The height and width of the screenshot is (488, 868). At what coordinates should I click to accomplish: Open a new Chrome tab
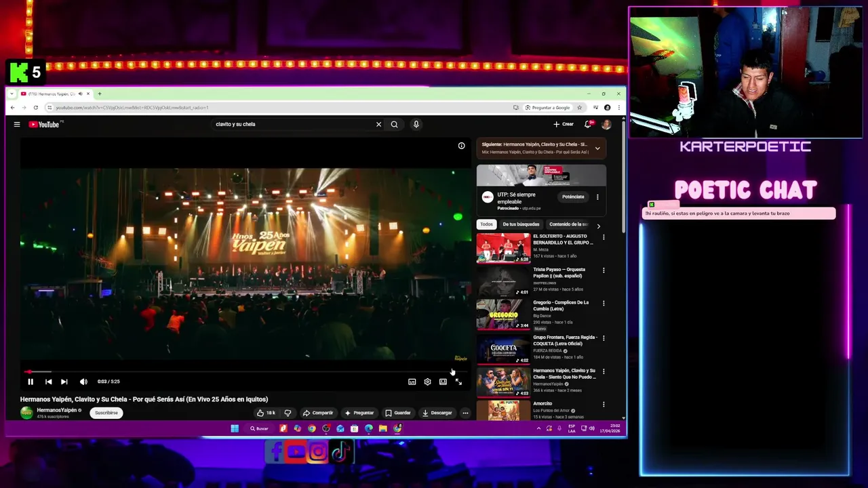[99, 94]
